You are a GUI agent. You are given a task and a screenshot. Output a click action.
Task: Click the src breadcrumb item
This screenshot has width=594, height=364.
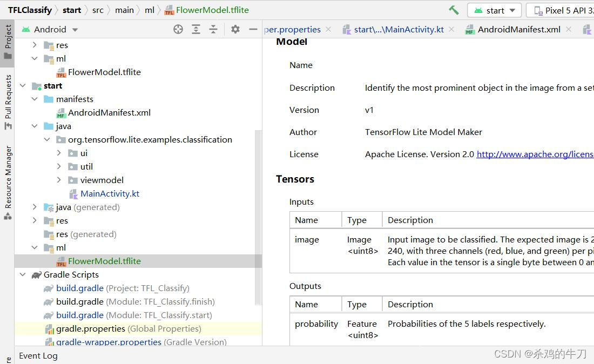[x=98, y=10]
